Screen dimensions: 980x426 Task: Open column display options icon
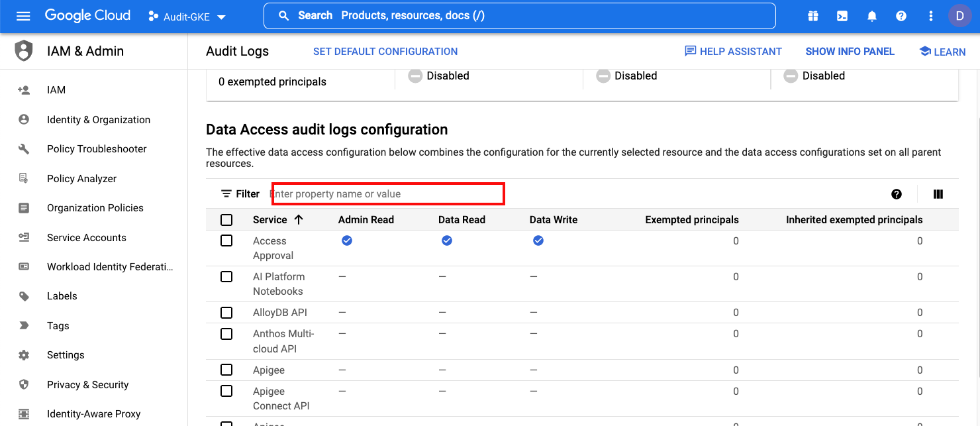[x=938, y=194]
